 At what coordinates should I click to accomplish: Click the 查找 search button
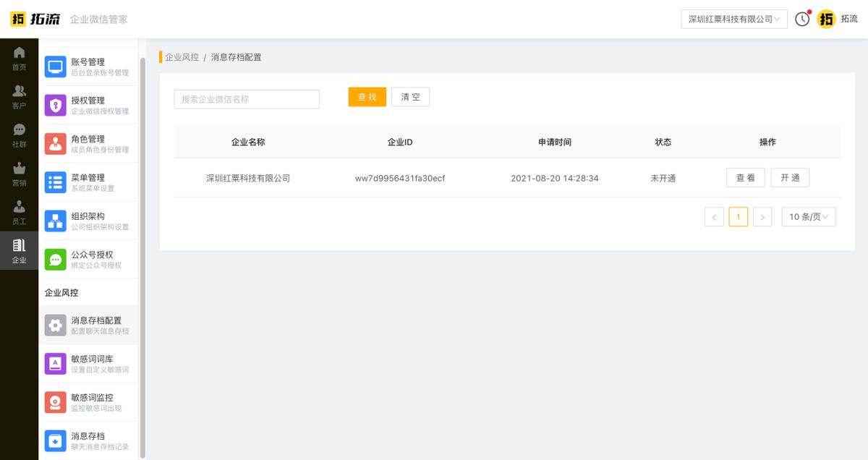click(x=367, y=96)
